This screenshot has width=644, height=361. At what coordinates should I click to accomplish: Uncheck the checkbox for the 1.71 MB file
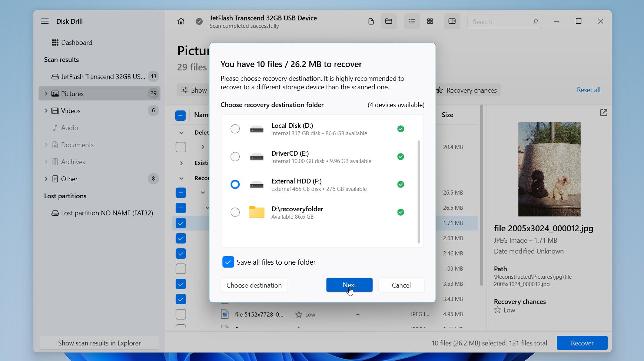pyautogui.click(x=181, y=223)
